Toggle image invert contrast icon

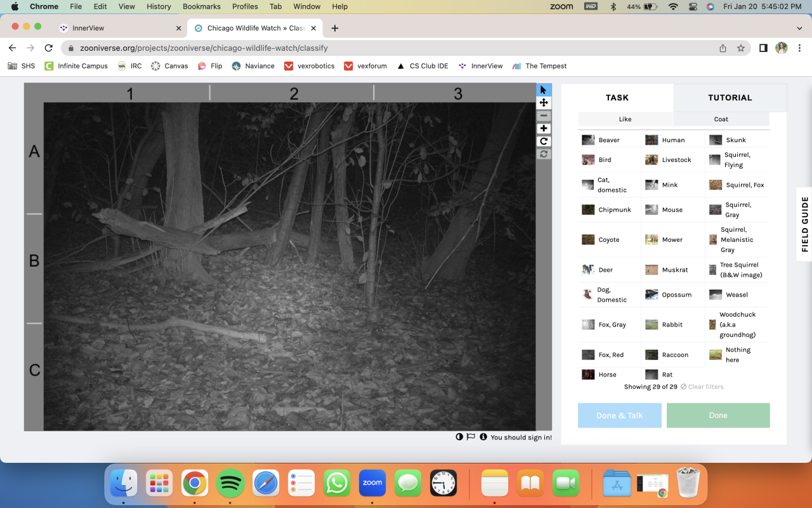459,437
